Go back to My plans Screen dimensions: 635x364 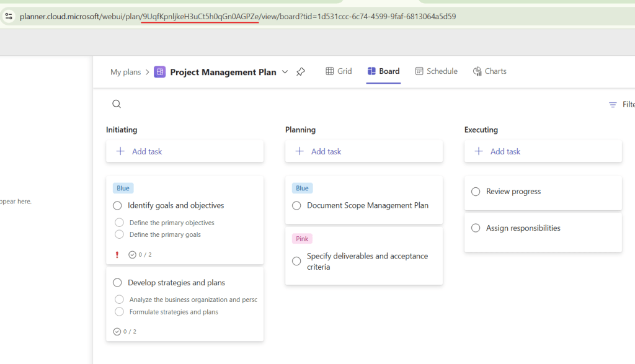tap(126, 71)
